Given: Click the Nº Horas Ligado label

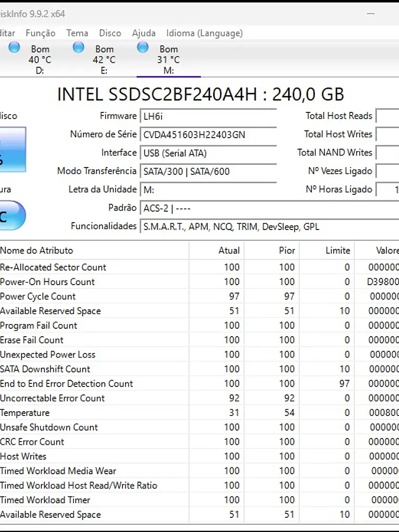Looking at the screenshot, I should click(339, 189).
